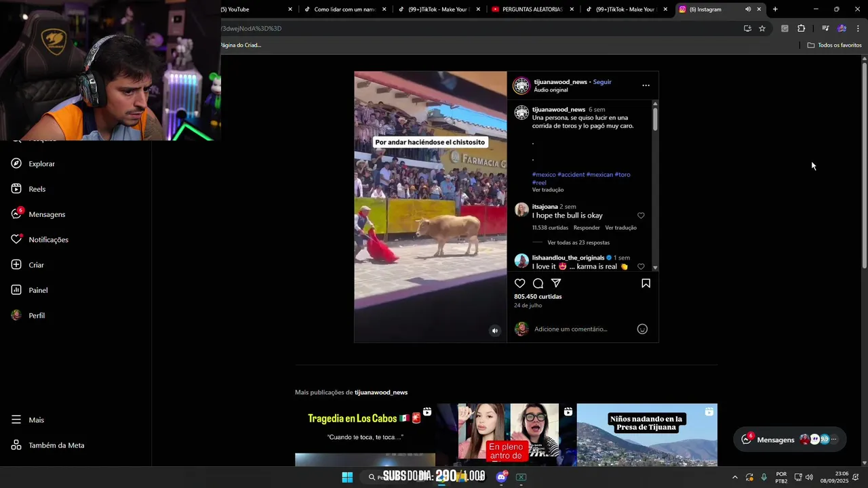868x488 pixels.
Task: Open Explorar in Instagram sidebar
Action: [33, 163]
